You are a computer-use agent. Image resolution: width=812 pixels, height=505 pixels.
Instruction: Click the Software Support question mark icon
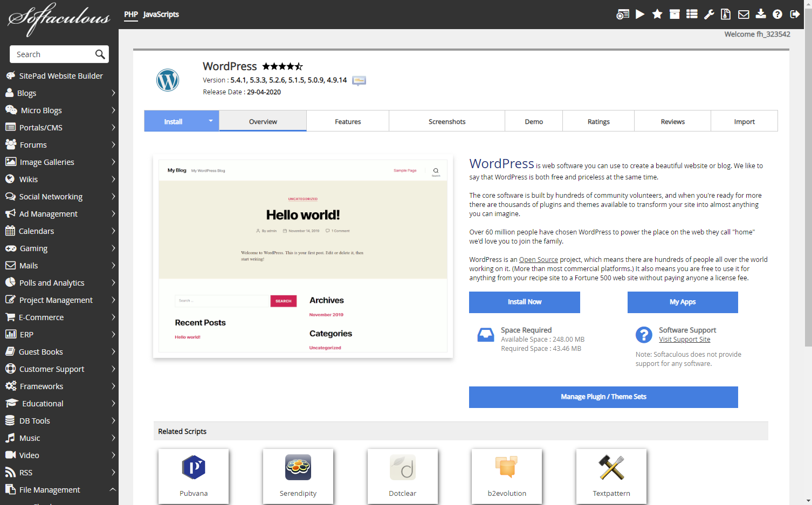pyautogui.click(x=644, y=335)
